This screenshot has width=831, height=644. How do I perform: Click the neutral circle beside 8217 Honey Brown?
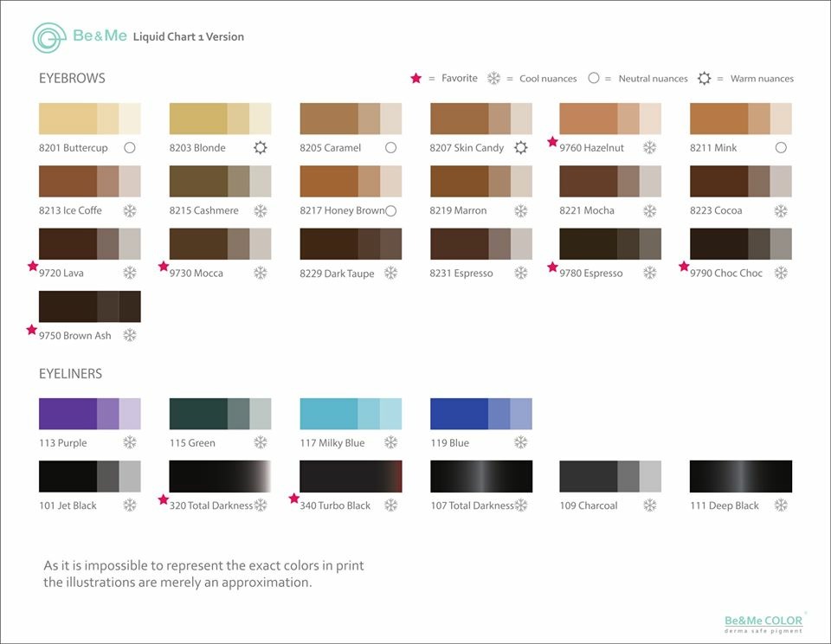tap(390, 211)
